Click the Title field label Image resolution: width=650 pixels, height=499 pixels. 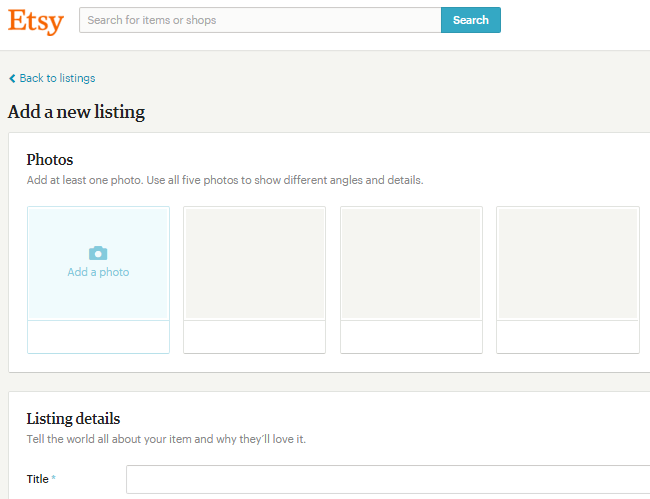tap(38, 479)
